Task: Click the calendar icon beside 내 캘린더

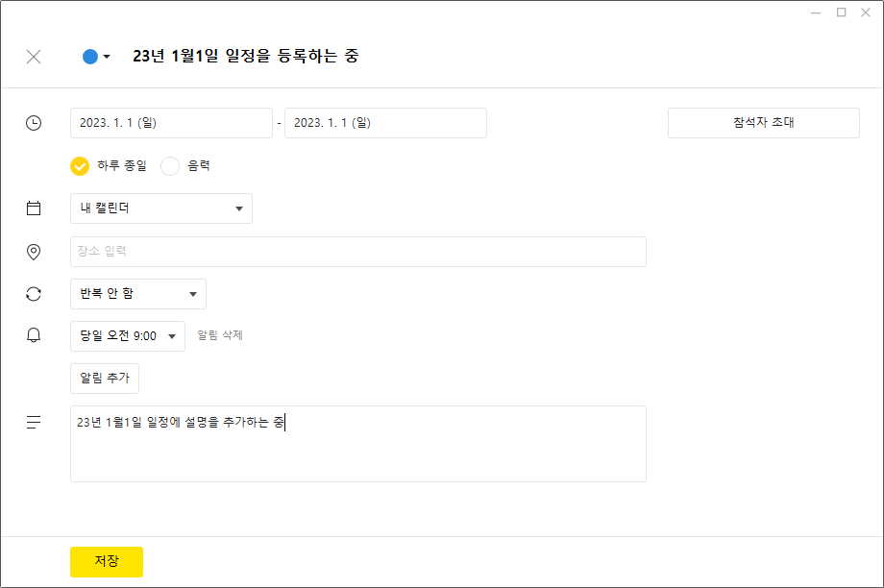Action: pyautogui.click(x=34, y=208)
